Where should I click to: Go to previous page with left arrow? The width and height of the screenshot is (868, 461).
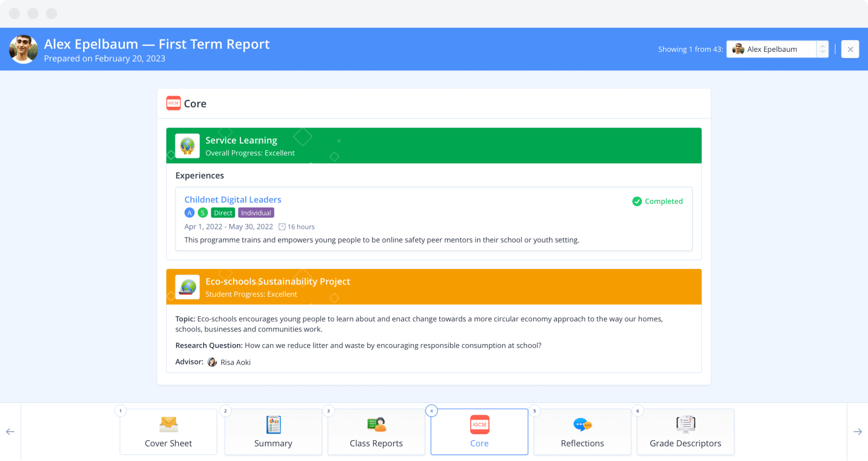pyautogui.click(x=10, y=432)
